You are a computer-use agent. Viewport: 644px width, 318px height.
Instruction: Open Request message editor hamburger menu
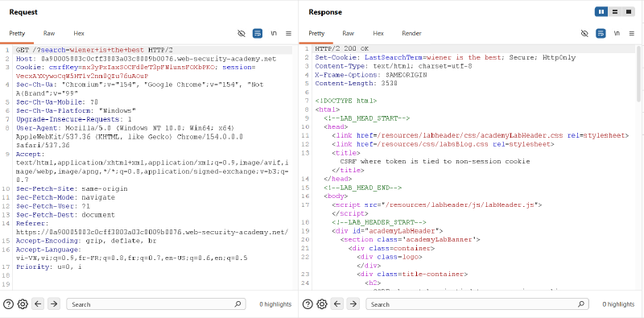288,33
